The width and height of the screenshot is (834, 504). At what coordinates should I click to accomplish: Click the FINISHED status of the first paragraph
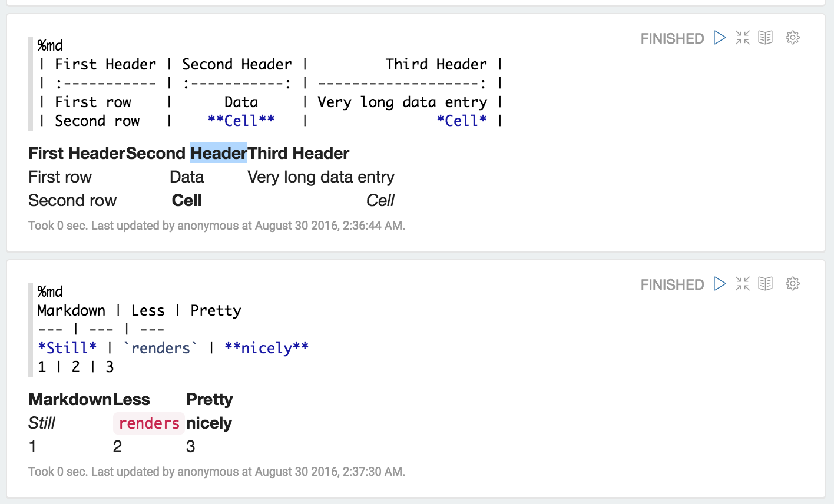672,38
